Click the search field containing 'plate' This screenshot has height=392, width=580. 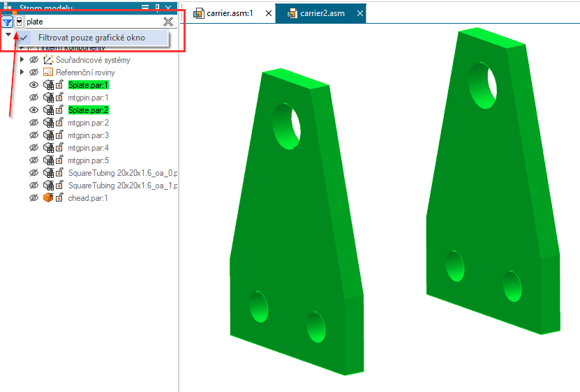coord(91,22)
